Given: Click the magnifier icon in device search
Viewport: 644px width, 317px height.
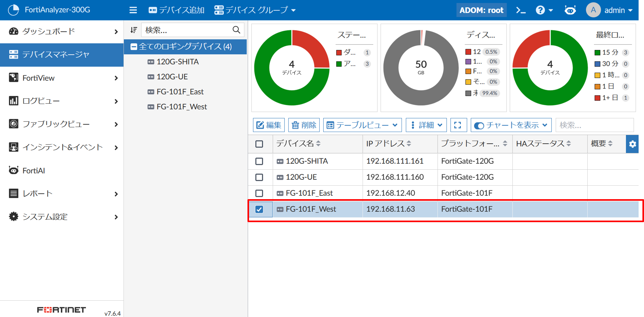Looking at the screenshot, I should click(236, 30).
